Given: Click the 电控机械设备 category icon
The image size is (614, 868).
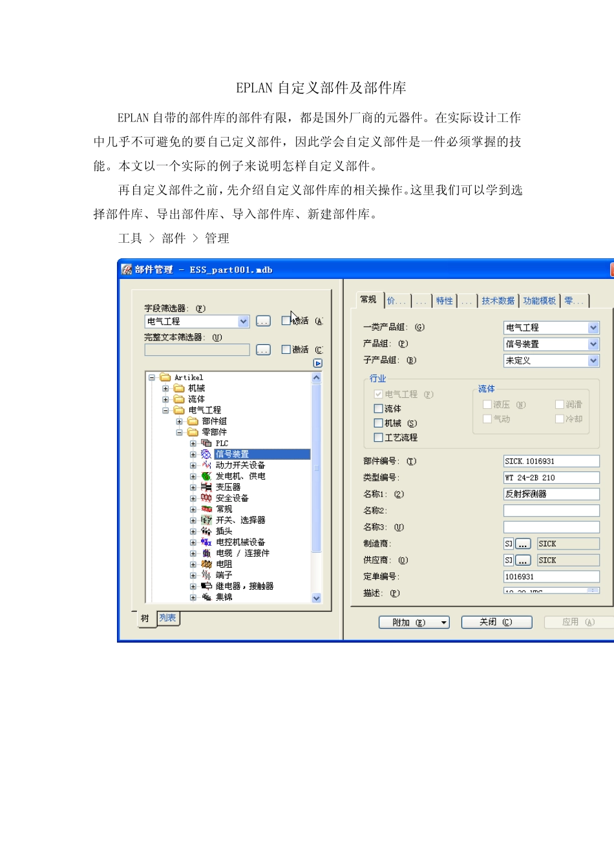Looking at the screenshot, I should (x=206, y=542).
